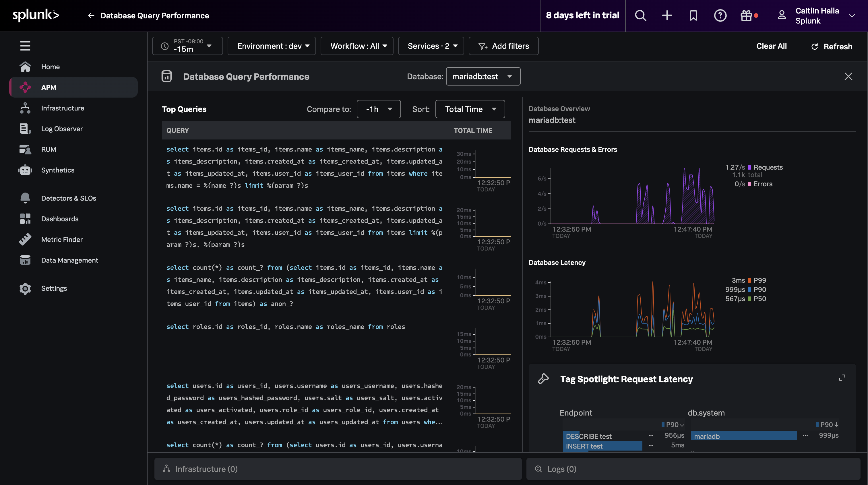Select Synthetics in the sidebar

click(58, 170)
